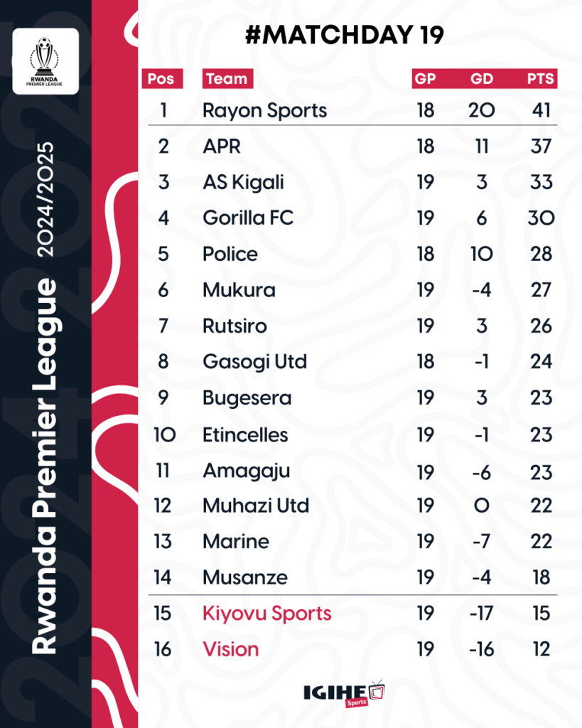Click AS Kigali in the table
Screen dimensions: 582x728
coord(243,182)
